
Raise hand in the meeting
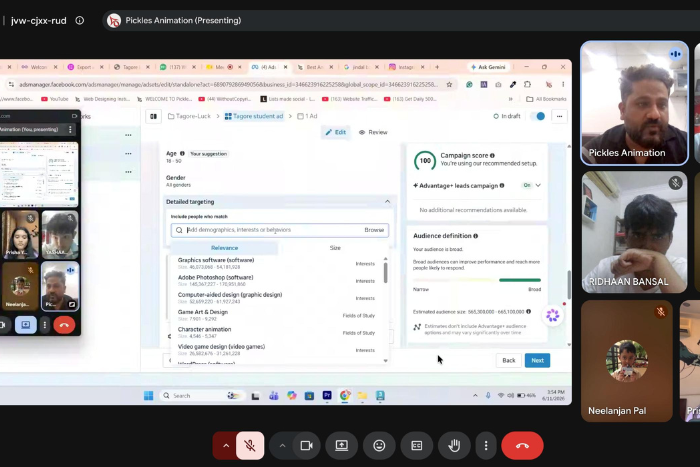(x=454, y=446)
